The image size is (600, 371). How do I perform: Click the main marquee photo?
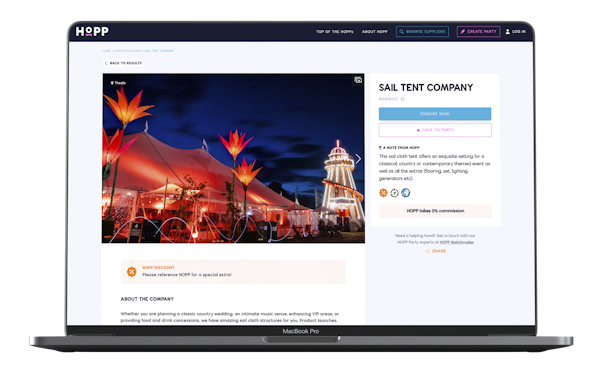[233, 158]
